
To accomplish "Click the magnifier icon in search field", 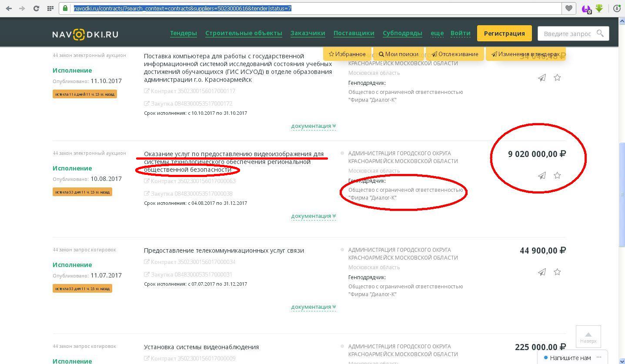I will (600, 33).
